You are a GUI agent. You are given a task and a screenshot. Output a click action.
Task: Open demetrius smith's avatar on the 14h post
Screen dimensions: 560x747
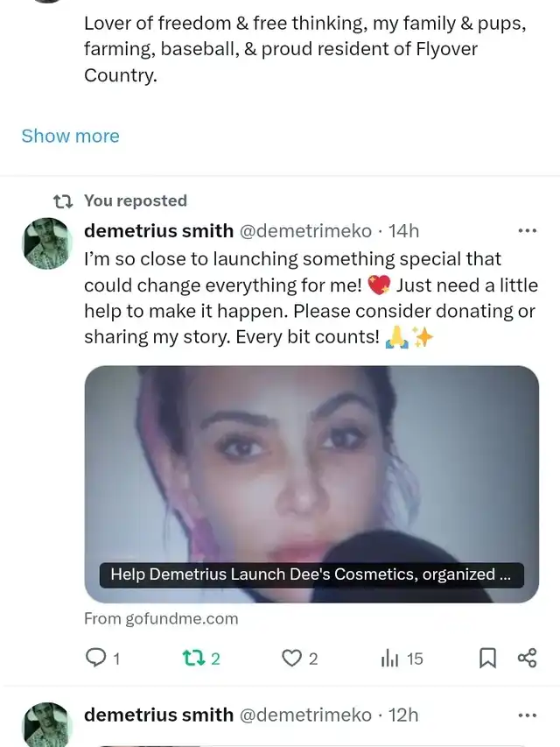[x=46, y=243]
